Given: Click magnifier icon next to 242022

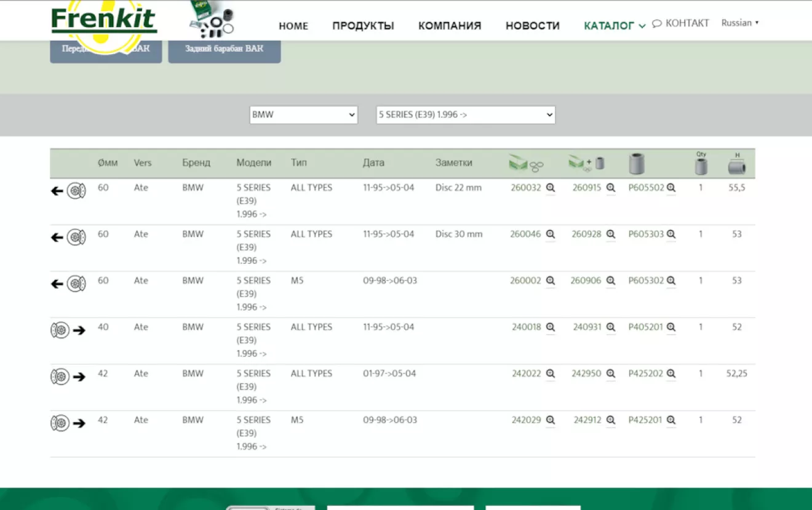Looking at the screenshot, I should [551, 373].
